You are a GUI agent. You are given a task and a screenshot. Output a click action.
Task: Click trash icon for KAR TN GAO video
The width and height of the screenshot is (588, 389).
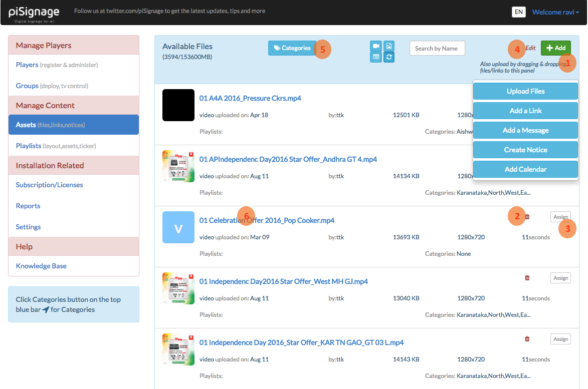point(527,339)
